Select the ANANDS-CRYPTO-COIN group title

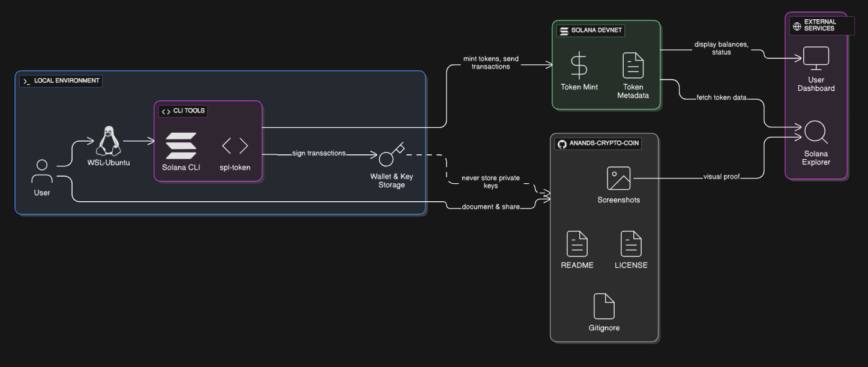click(x=603, y=144)
